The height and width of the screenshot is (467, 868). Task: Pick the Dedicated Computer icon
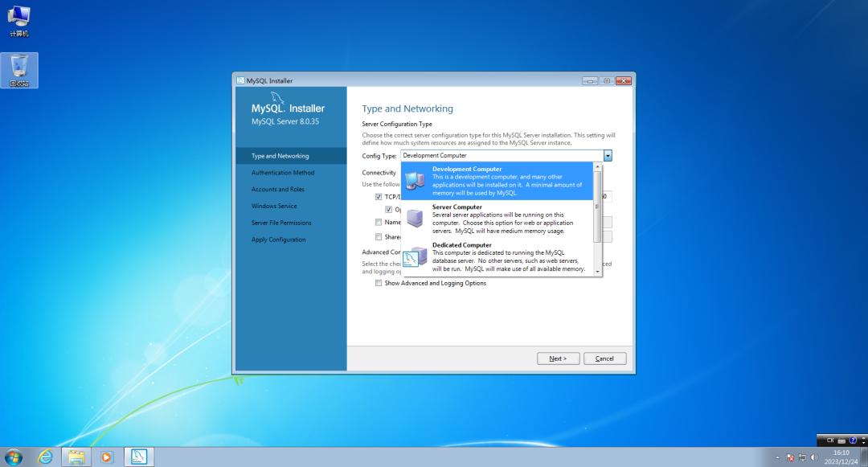point(415,256)
